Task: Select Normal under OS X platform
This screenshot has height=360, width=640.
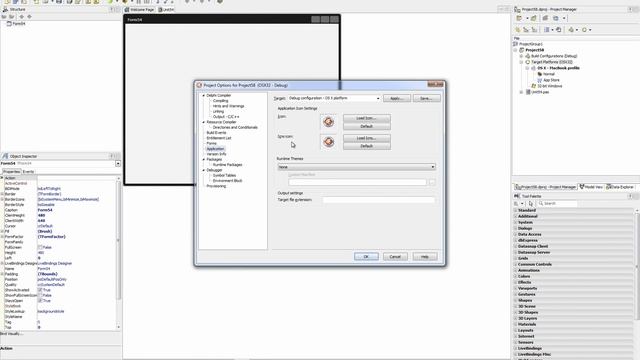Action: pyautogui.click(x=549, y=74)
